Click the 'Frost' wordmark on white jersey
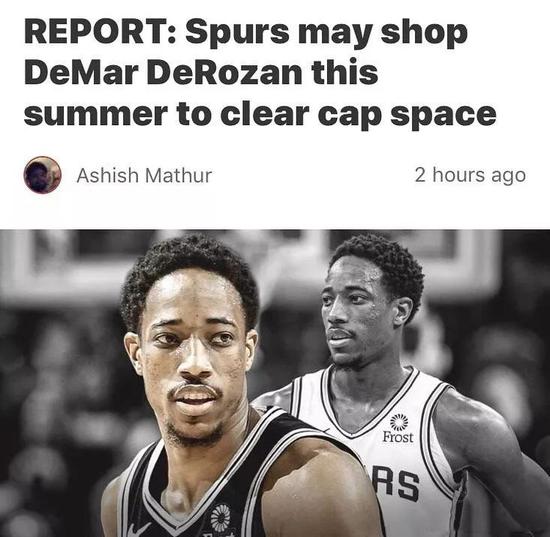Image resolution: width=550 pixels, height=537 pixels. (398, 437)
